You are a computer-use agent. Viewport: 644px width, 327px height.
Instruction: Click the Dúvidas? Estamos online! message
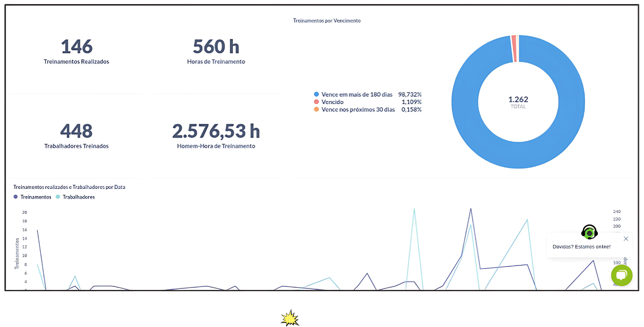pos(582,246)
